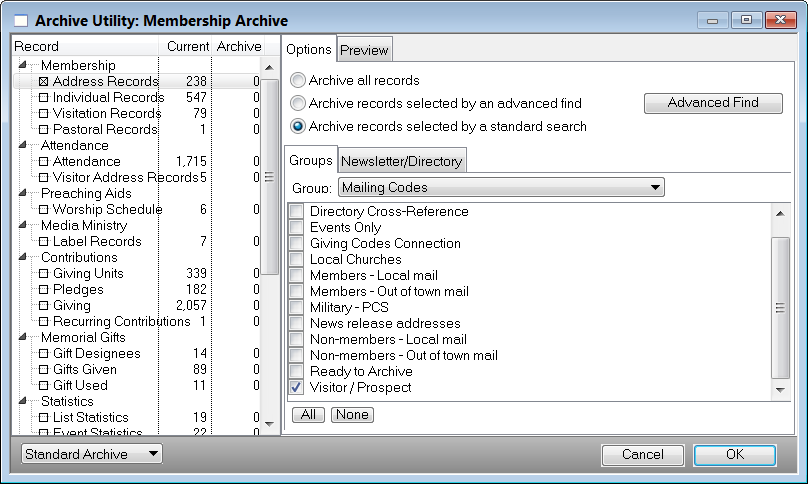Click the Archive Utility window title icon
Screen dimensions: 808x484
pos(21,20)
